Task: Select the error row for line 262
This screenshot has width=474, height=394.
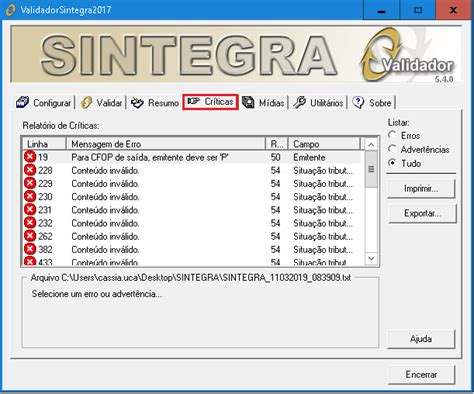Action: (192, 236)
